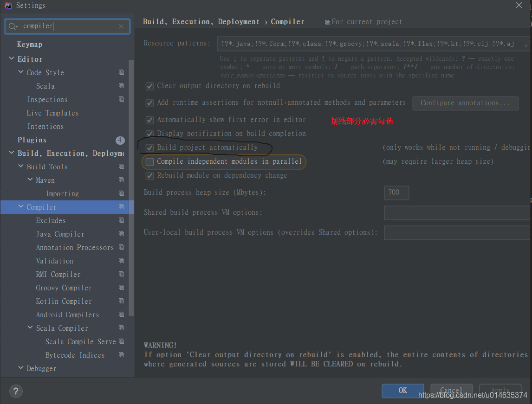Open Java Compiler settings
The height and width of the screenshot is (404, 532).
coord(60,234)
